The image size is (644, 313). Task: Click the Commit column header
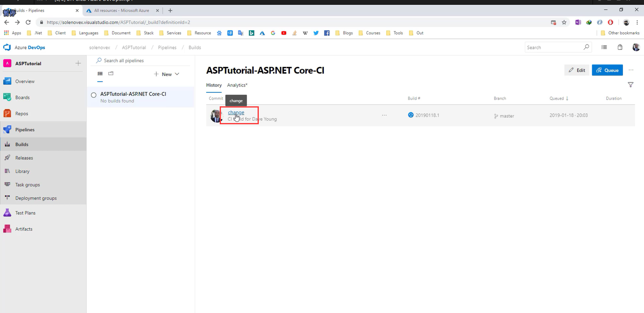click(x=216, y=98)
